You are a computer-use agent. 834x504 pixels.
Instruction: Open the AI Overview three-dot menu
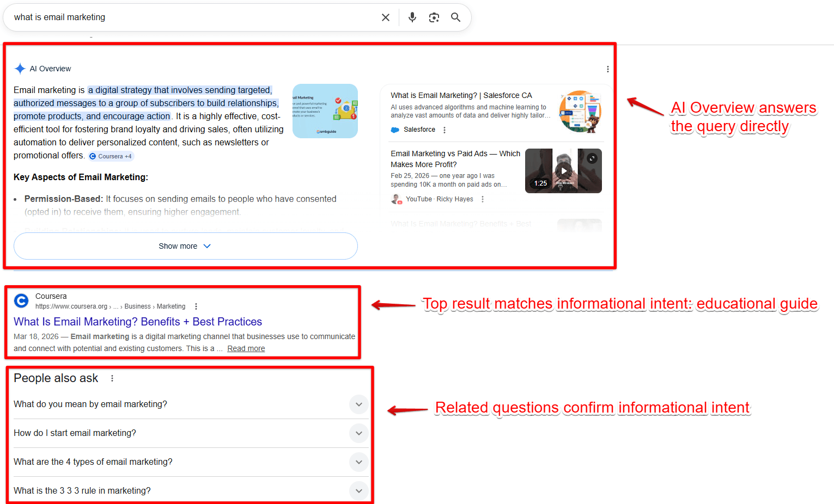607,69
